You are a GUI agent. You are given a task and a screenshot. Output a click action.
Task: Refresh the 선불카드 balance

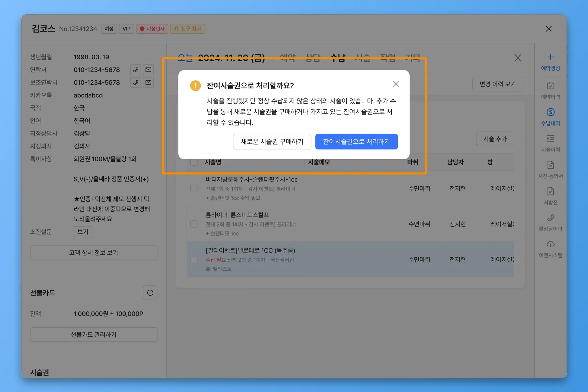(x=150, y=293)
